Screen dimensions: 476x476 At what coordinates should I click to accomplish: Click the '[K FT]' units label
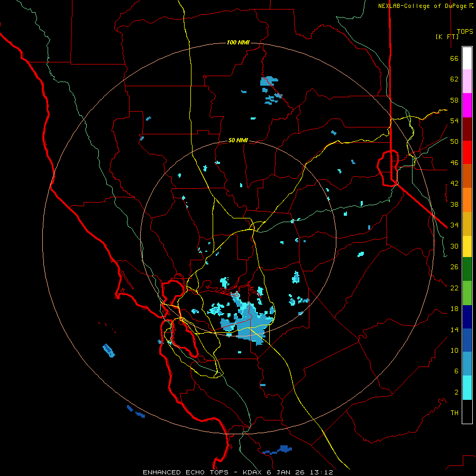coord(447,36)
